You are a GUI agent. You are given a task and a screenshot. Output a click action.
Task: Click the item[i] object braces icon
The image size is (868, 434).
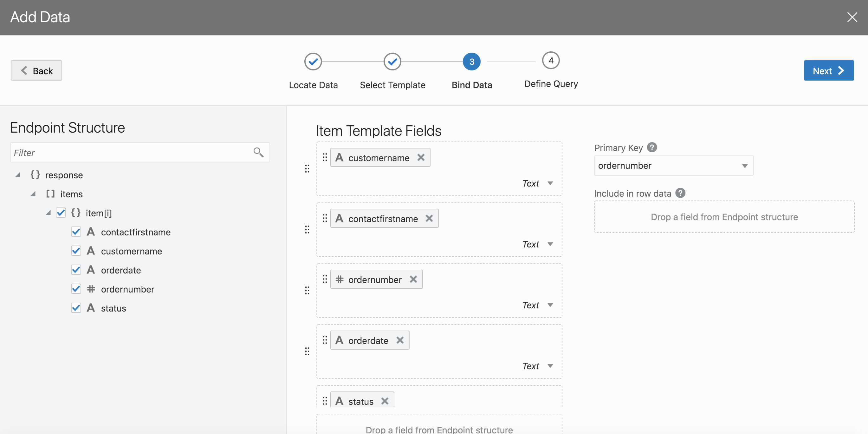coord(76,213)
